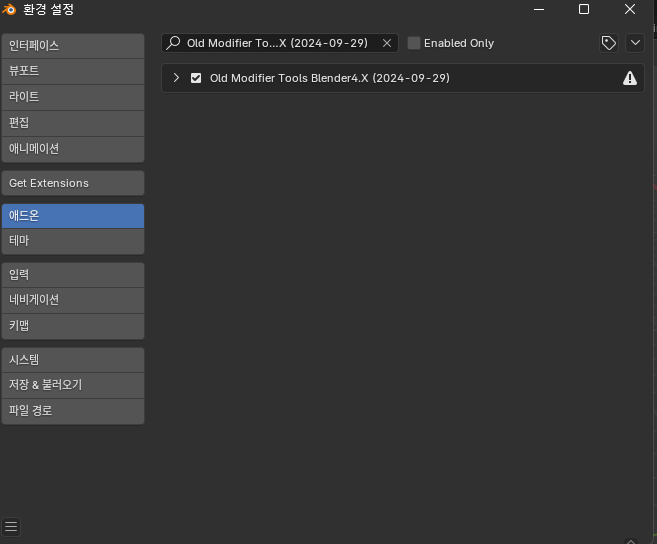Open the preferences hamburger menu

point(11,527)
